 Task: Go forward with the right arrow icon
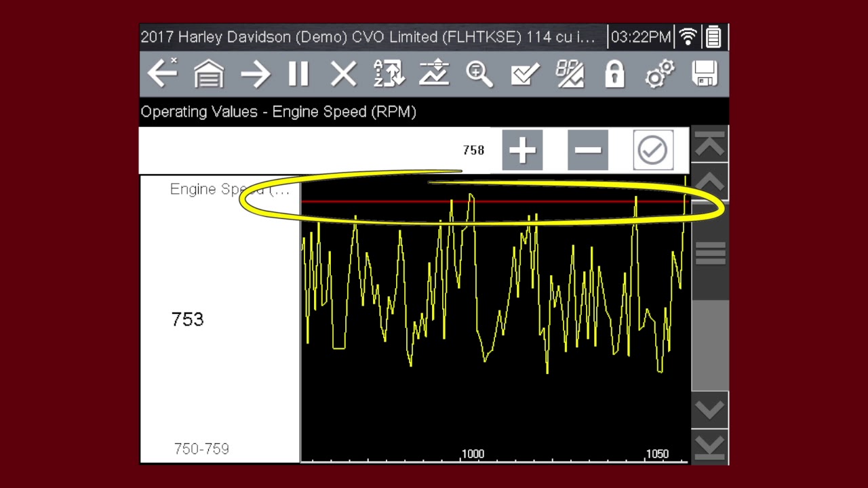pos(255,73)
